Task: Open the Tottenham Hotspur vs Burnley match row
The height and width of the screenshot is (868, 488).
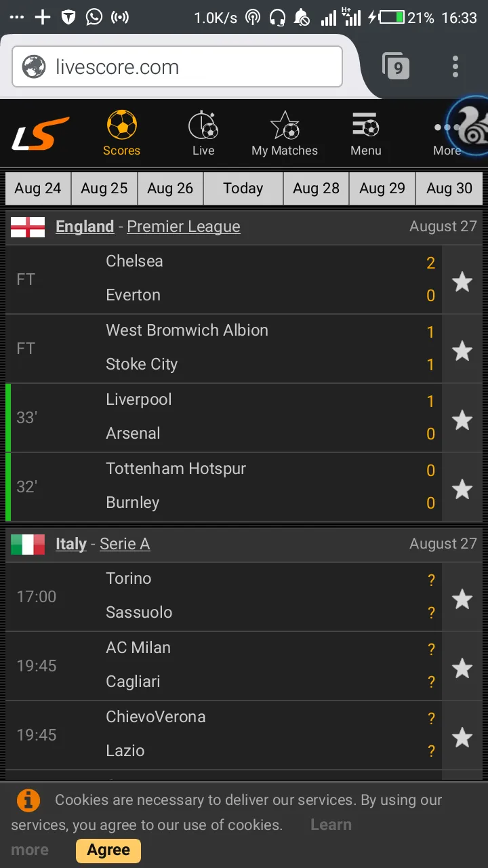Action: click(224, 486)
